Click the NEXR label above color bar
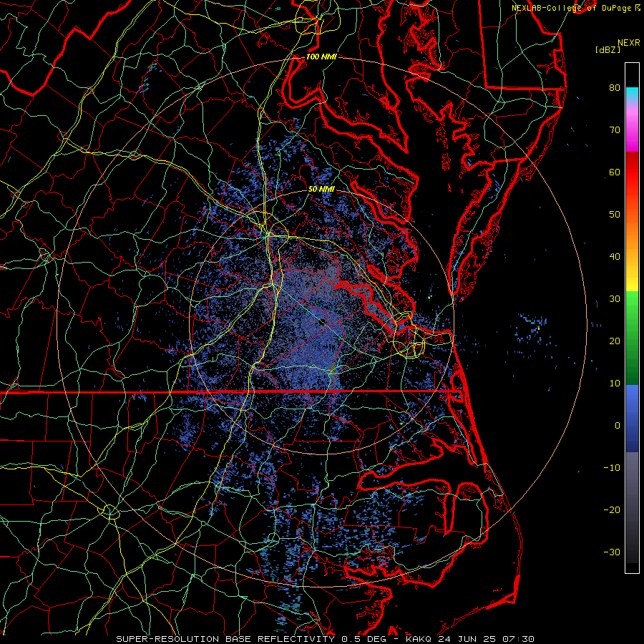 (628, 42)
